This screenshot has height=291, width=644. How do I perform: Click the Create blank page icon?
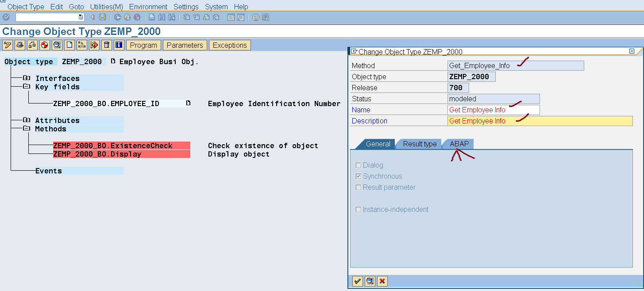(x=69, y=45)
